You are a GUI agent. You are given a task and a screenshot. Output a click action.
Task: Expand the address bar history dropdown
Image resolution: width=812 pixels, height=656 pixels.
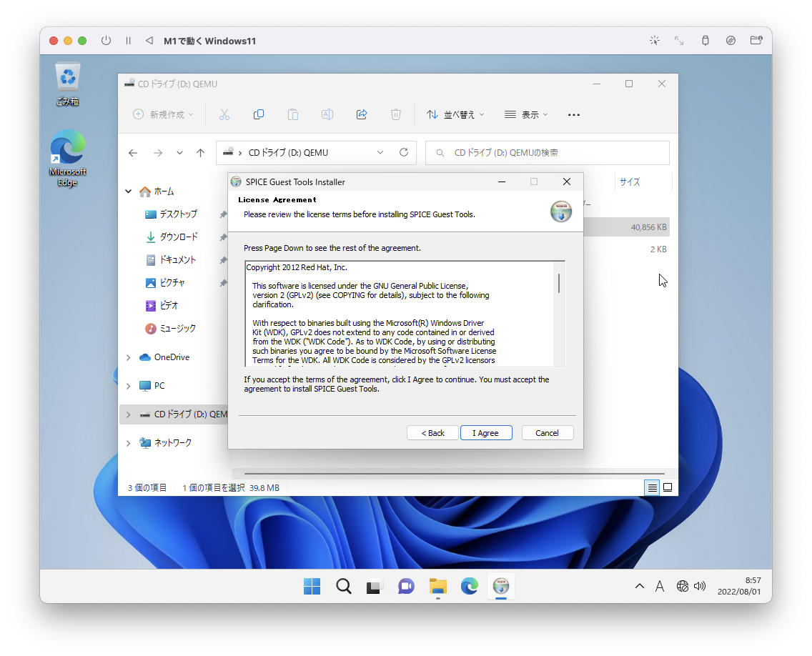coord(380,153)
